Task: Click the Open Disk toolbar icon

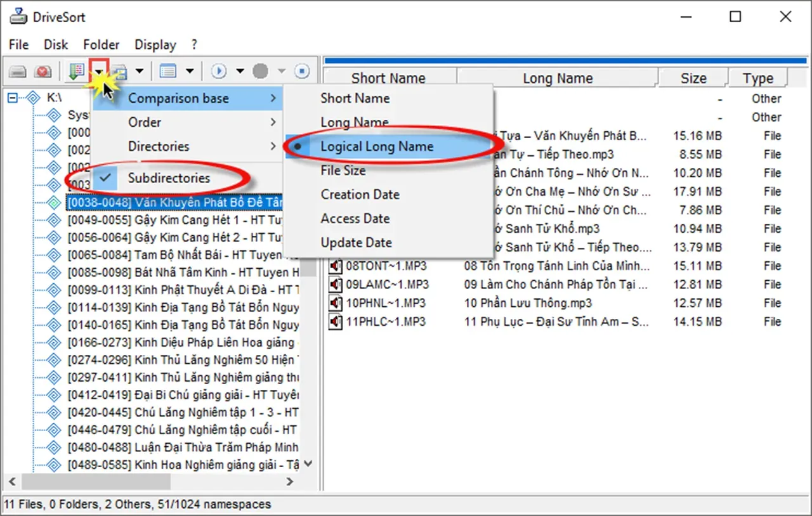Action: [x=18, y=71]
